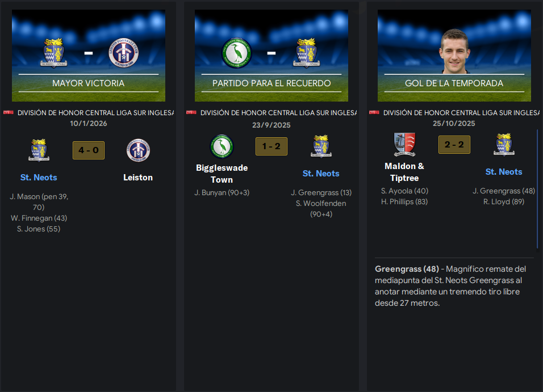Open St. Neots link under Mayor Victoria

tap(39, 178)
